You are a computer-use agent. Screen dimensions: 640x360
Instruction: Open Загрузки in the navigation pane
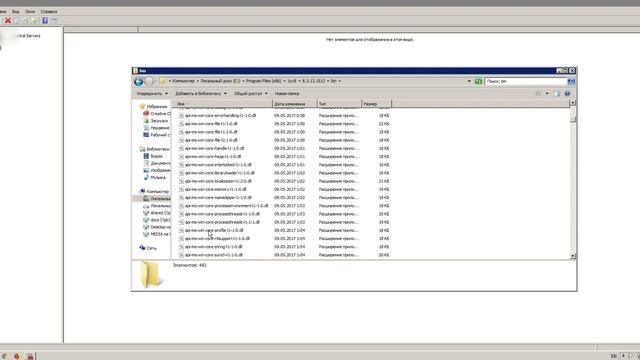click(156, 121)
